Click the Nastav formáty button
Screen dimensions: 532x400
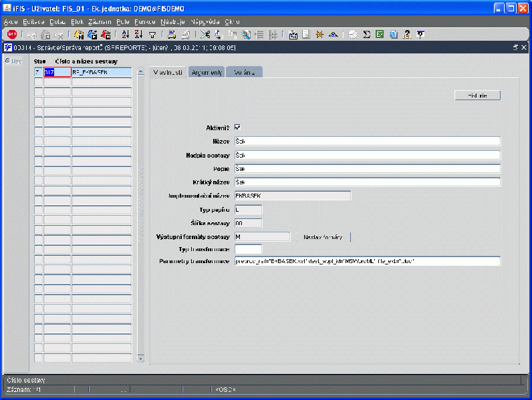[323, 237]
